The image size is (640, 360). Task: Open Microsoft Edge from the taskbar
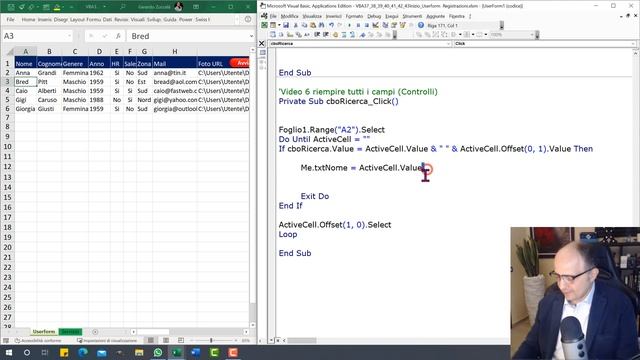83,352
